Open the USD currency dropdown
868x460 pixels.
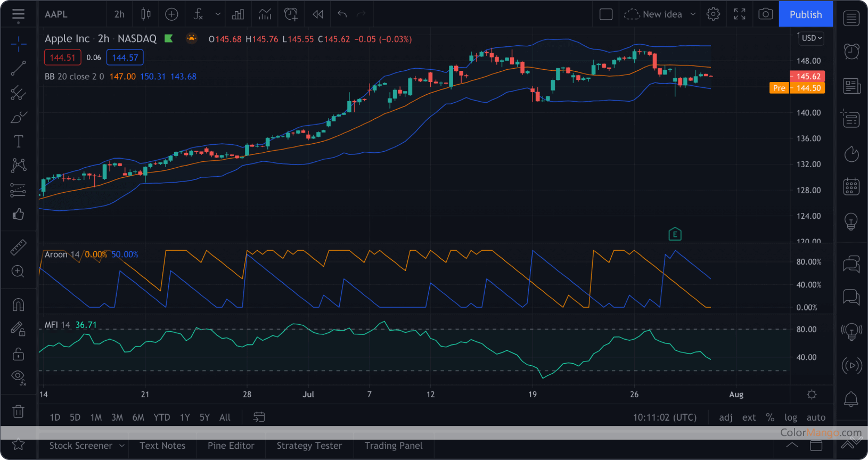812,38
